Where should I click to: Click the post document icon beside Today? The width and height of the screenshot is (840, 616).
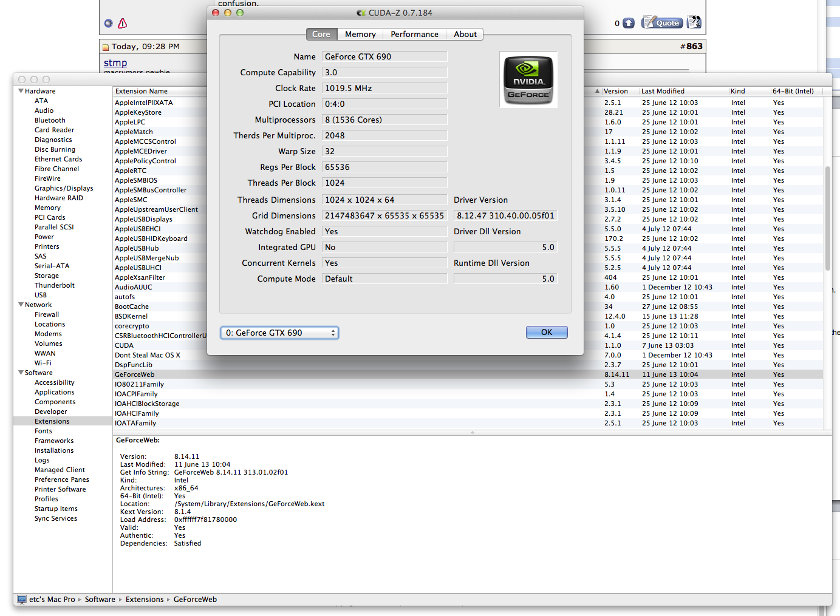pos(106,47)
